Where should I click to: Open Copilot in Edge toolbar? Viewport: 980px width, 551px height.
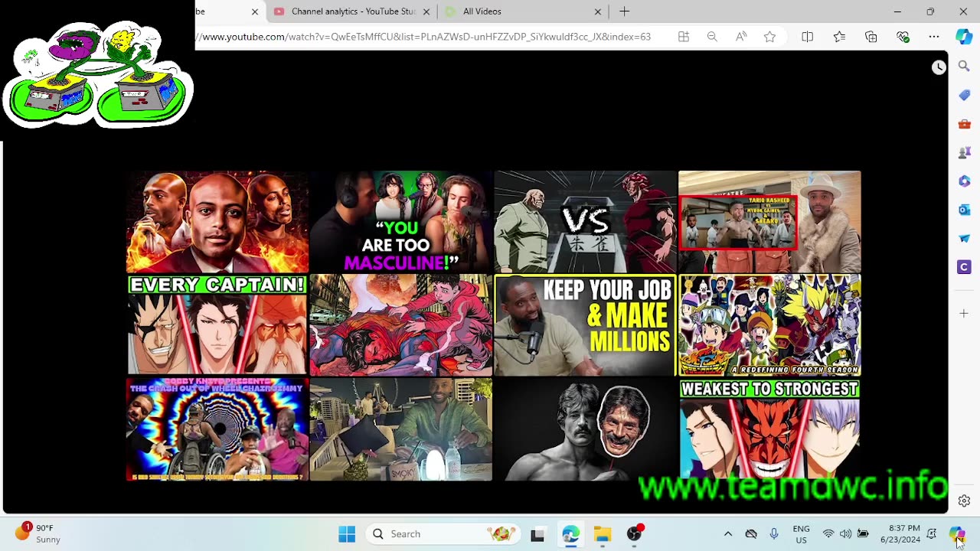[964, 37]
